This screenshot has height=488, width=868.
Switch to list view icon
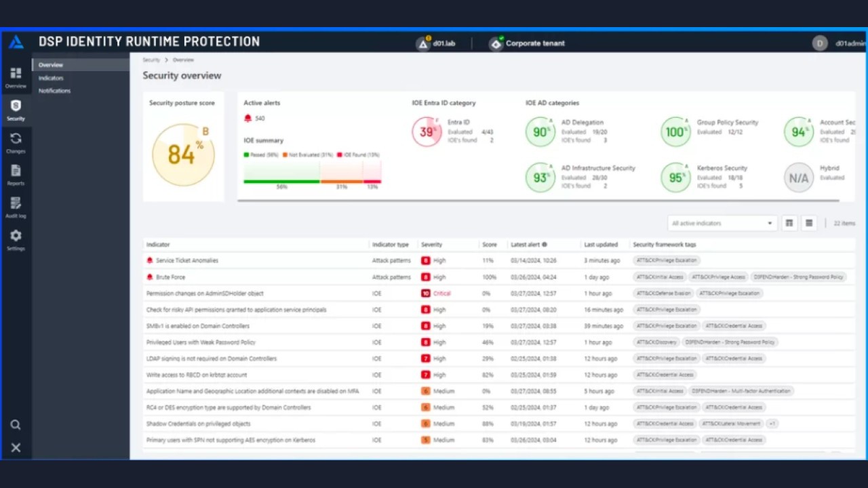click(x=809, y=223)
